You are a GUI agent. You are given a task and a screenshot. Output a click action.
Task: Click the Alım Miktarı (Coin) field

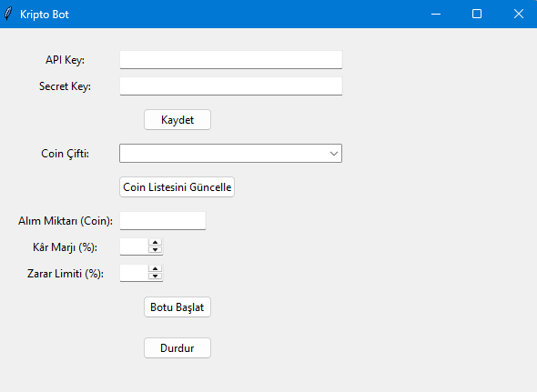point(163,220)
